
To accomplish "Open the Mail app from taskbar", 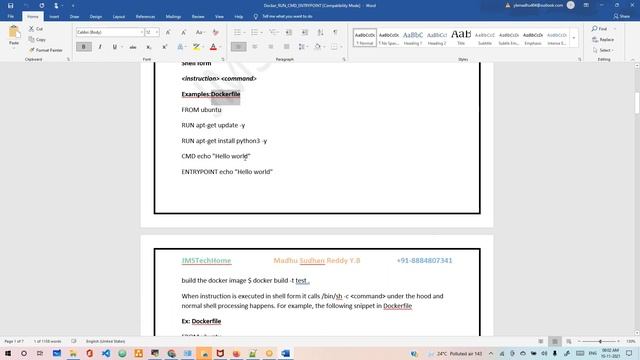I will point(57,353).
